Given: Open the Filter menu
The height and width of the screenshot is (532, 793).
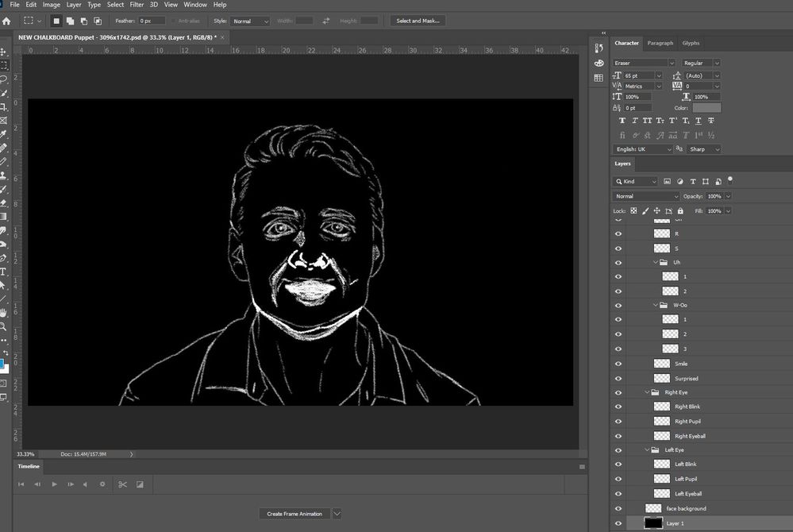Looking at the screenshot, I should coord(137,5).
